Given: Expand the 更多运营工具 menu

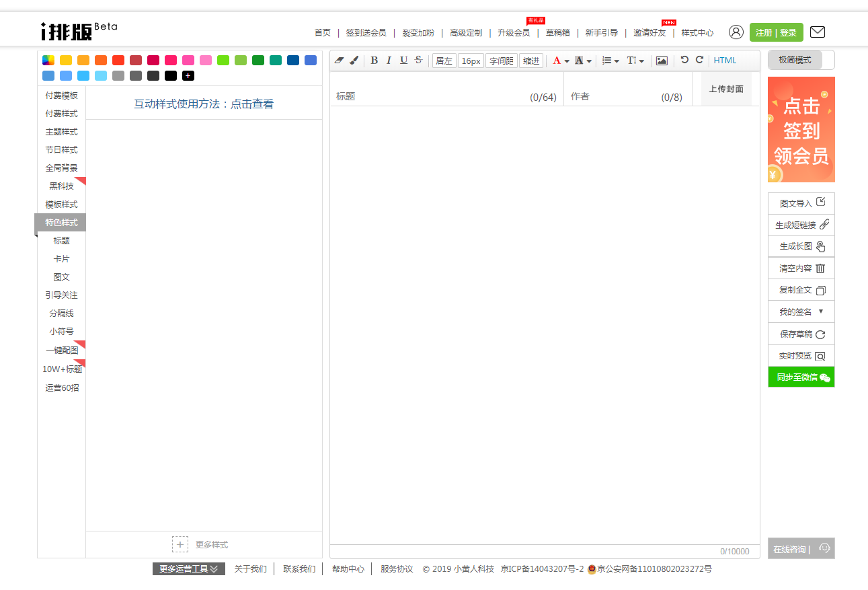Looking at the screenshot, I should pyautogui.click(x=189, y=569).
